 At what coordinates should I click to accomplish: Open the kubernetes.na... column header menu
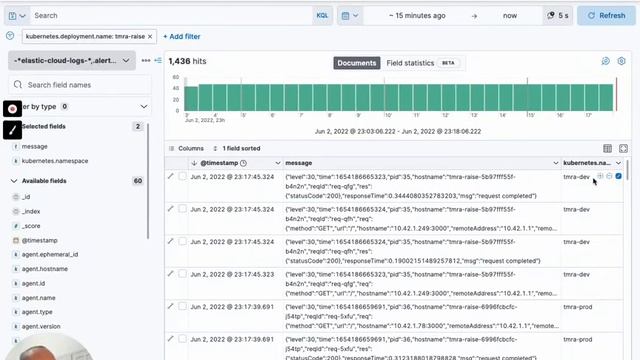tap(618, 163)
